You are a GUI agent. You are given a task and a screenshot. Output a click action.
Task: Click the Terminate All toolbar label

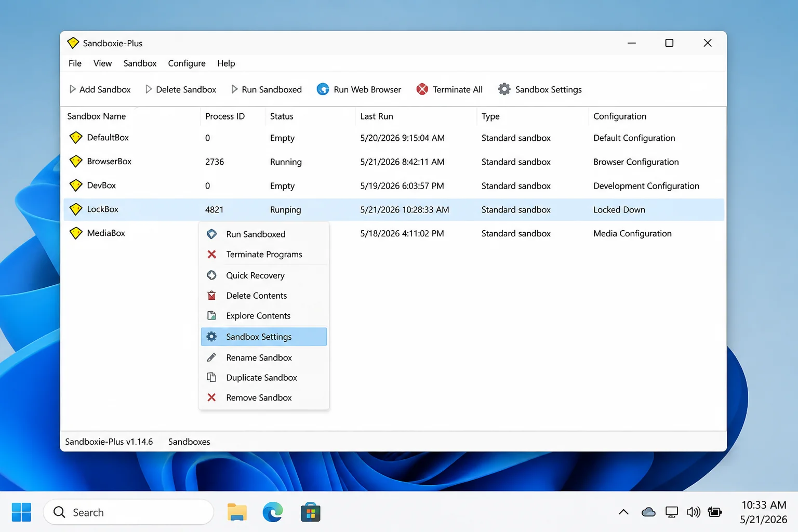[x=458, y=89]
